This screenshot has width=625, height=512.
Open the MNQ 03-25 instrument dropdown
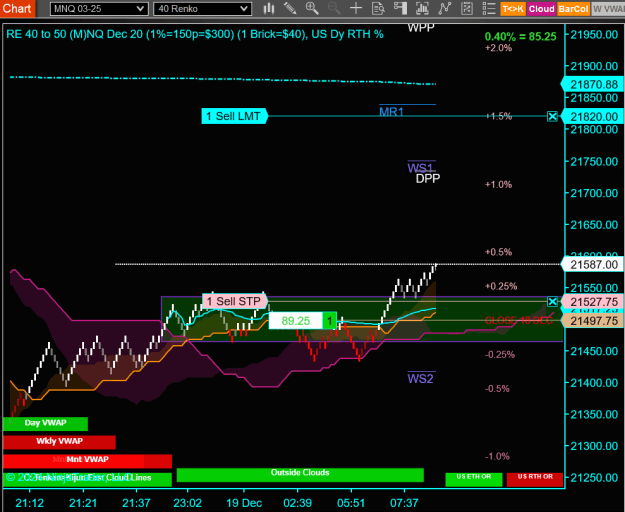[x=99, y=9]
